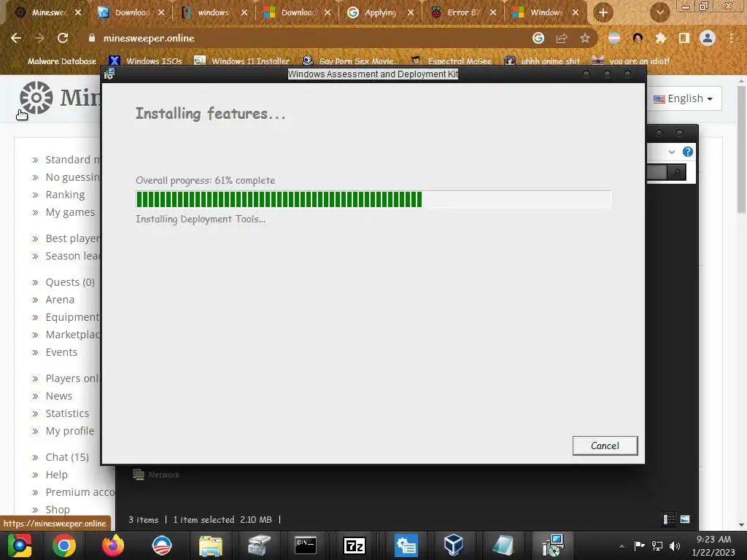Open My games in the sidebar
The image size is (747, 560).
70,212
